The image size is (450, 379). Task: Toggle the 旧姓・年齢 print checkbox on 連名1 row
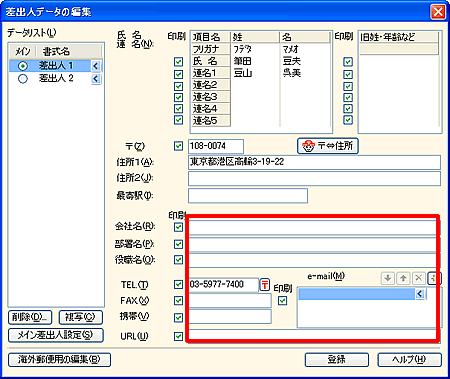[348, 74]
